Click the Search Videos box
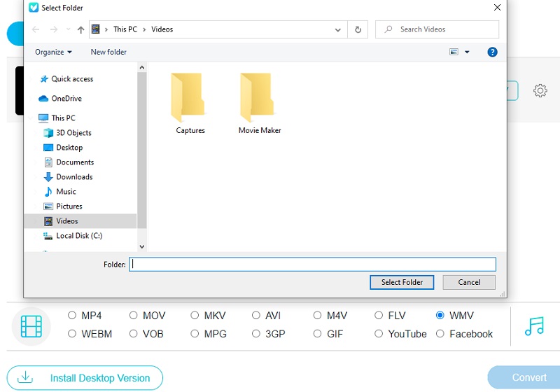 tap(437, 29)
